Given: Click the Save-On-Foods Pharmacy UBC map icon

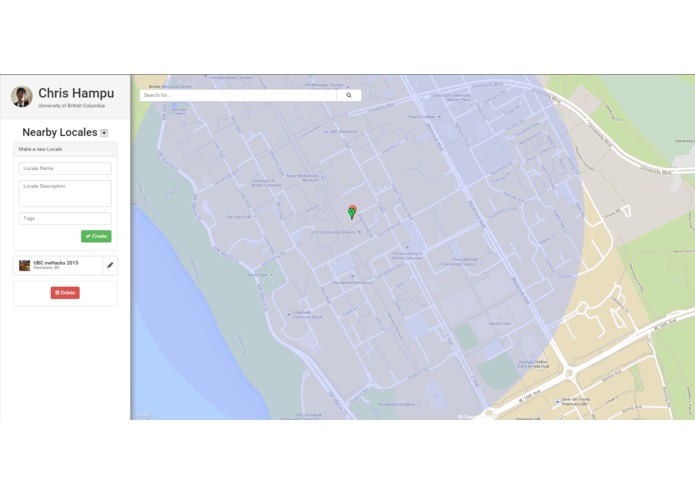Looking at the screenshot, I should [x=557, y=402].
